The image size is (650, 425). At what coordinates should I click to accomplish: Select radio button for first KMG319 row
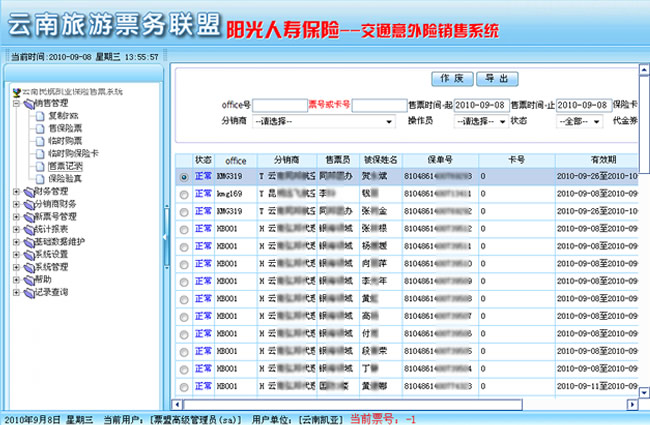click(x=184, y=177)
